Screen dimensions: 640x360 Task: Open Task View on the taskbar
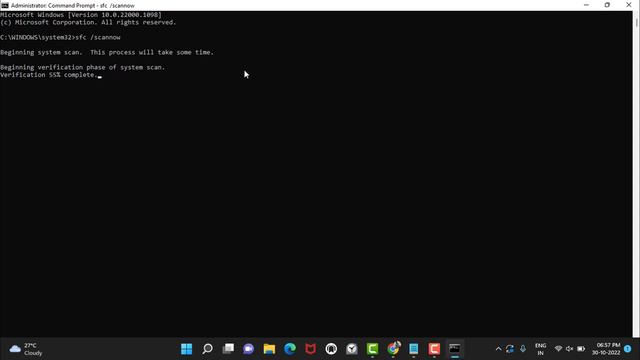point(228,349)
